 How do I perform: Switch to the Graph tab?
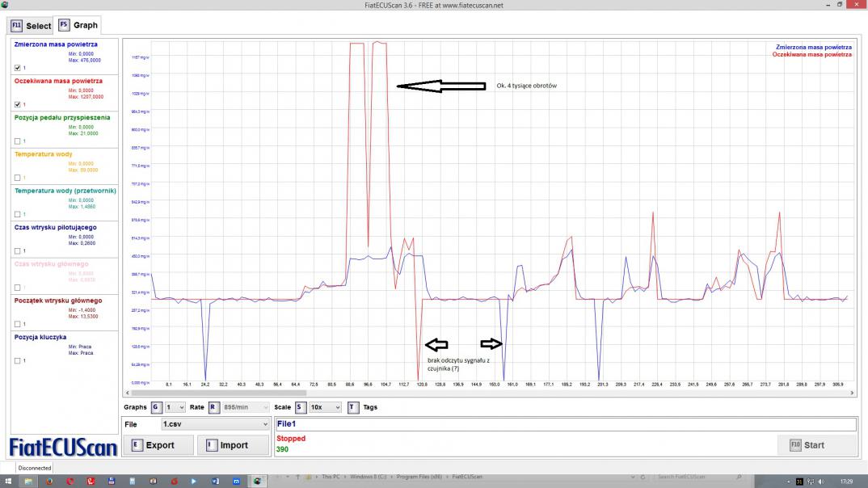point(78,25)
